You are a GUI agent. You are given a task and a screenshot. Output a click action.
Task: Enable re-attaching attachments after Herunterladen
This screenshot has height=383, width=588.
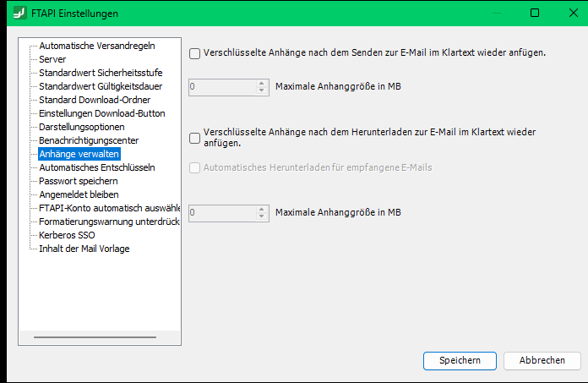[194, 138]
